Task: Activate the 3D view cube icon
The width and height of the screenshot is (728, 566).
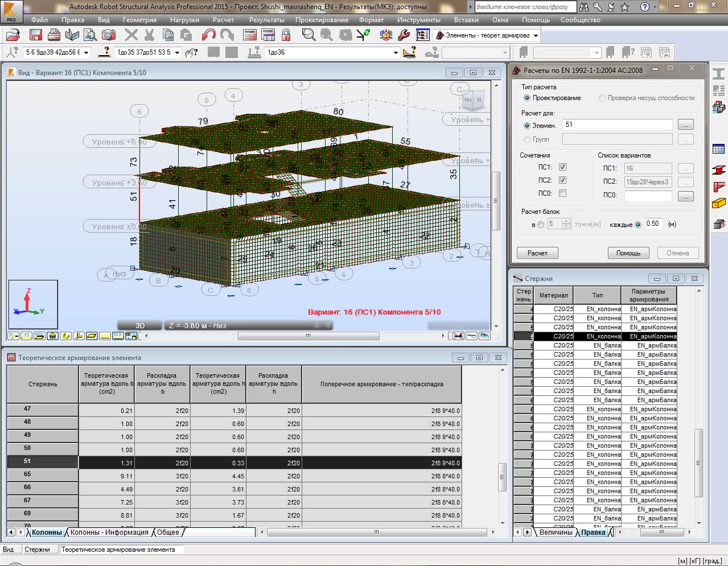Action: coord(386,34)
